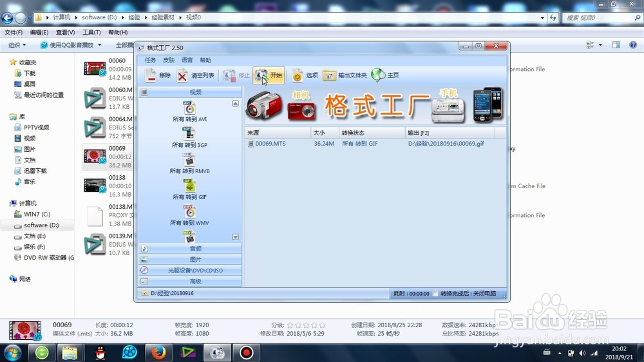This screenshot has height=362, width=644.
Task: Expand 光驱设备\DVD\CD\ISO category panel
Action: tap(190, 271)
